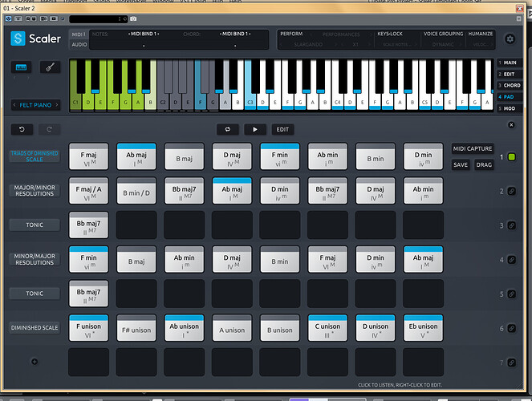
Task: Click the add-row plus icon
Action: pos(35,362)
